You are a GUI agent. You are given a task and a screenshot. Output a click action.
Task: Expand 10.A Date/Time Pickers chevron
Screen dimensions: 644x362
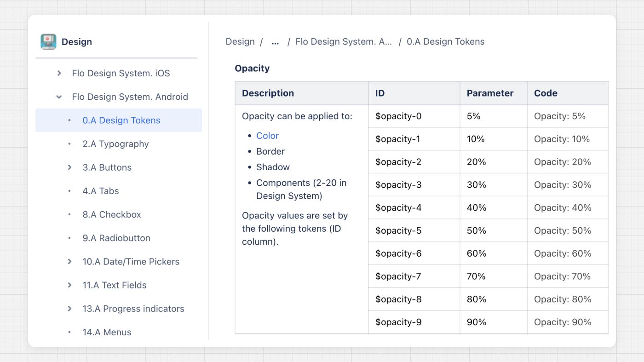[70, 261]
